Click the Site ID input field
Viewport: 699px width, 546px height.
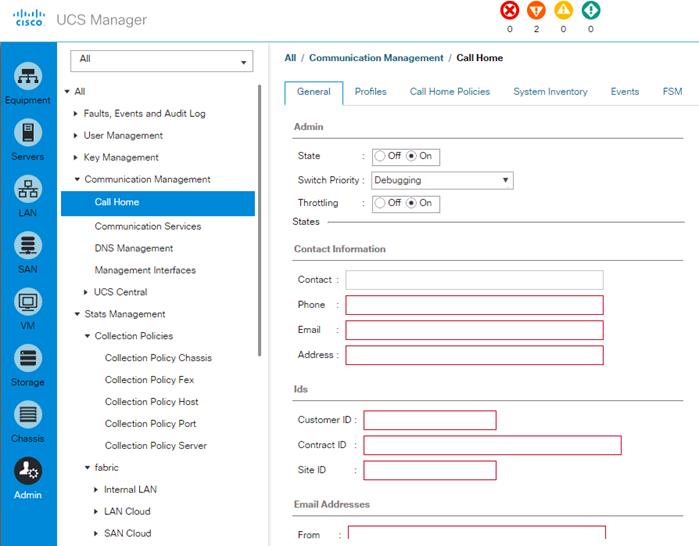click(430, 470)
